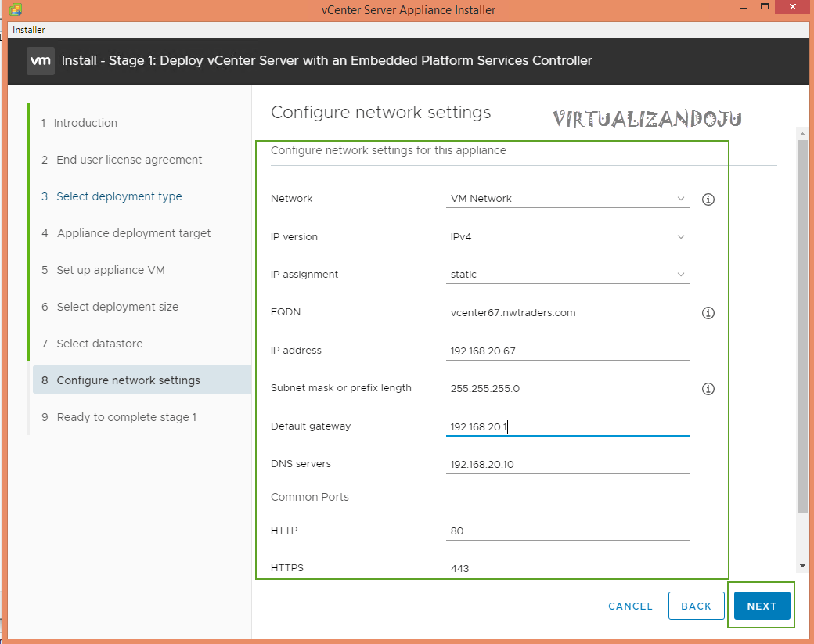Click the BACK button
Screen dimensions: 814x644
click(696, 606)
